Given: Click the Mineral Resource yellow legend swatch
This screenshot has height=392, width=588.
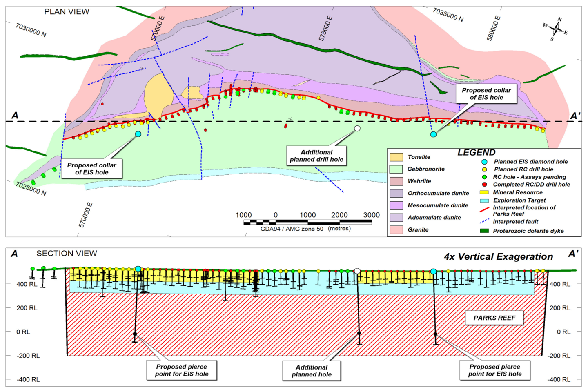Looking at the screenshot, I should (484, 192).
